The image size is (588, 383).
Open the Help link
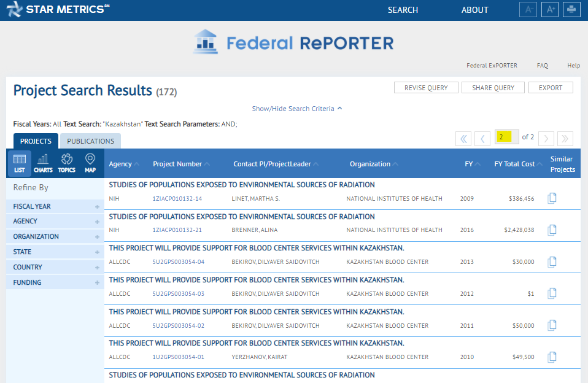(x=573, y=66)
